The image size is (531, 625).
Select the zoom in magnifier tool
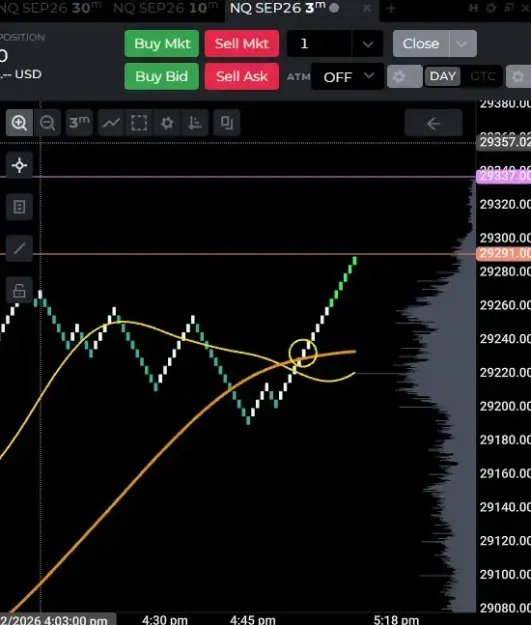point(19,123)
